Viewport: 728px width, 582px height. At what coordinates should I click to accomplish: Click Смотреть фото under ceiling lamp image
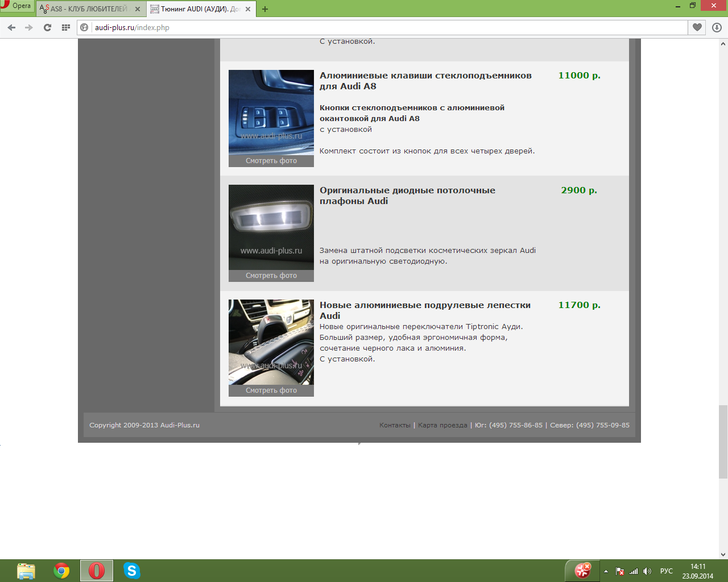coord(271,276)
